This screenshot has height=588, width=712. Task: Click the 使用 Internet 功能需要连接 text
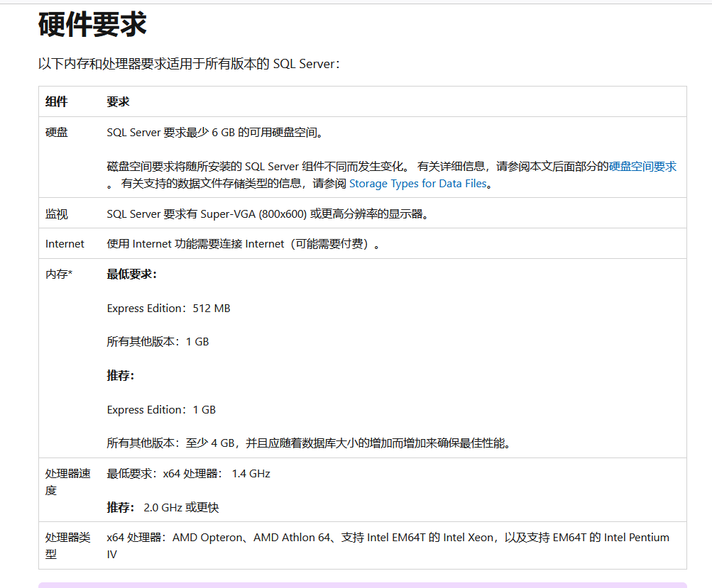243,244
